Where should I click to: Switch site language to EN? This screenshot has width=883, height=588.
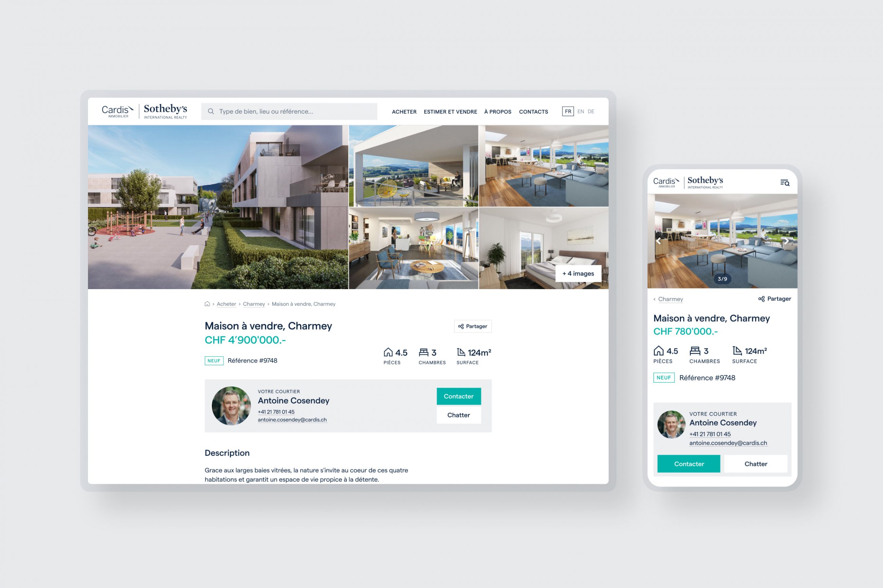click(x=580, y=112)
